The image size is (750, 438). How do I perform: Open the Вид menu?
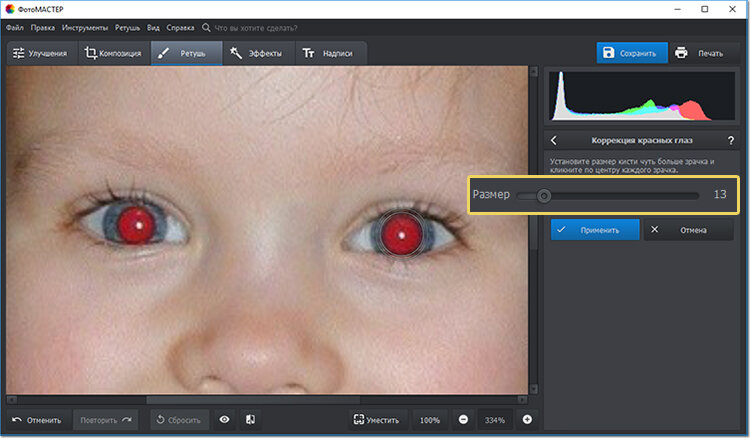click(153, 28)
